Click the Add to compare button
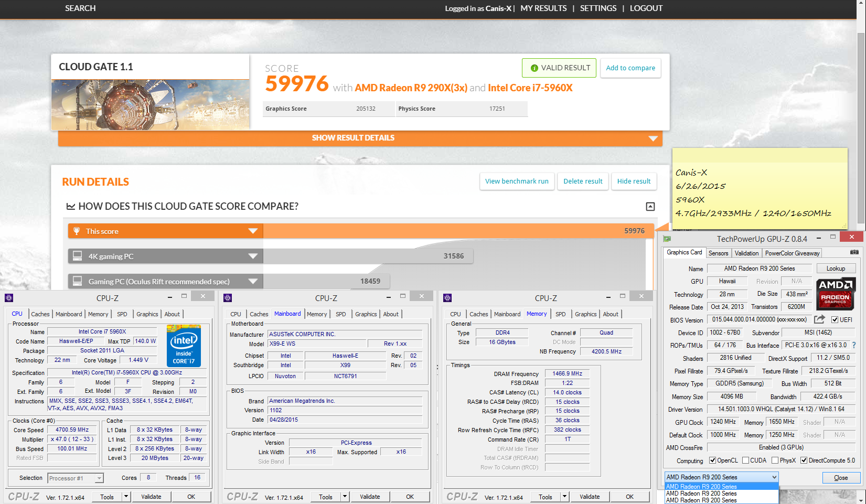The image size is (866, 504). coord(630,68)
